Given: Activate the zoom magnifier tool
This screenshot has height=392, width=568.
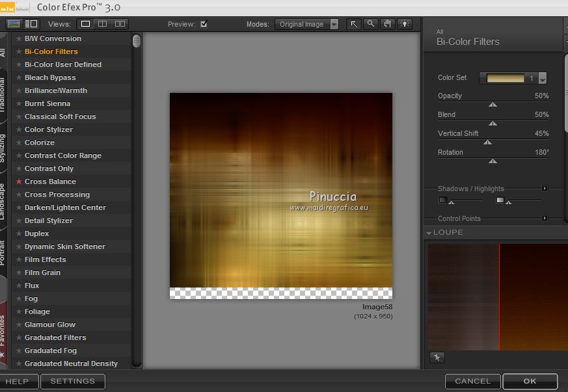Looking at the screenshot, I should point(370,24).
